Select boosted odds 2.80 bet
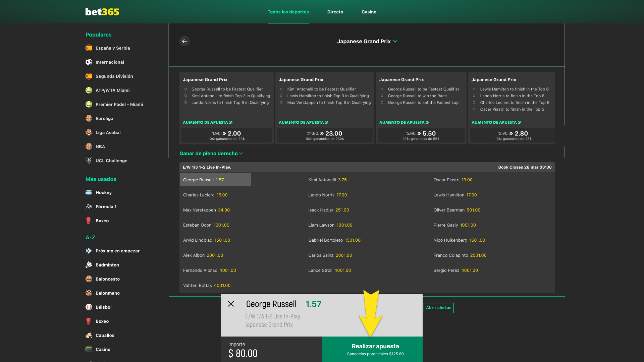The image size is (644, 362). (x=513, y=135)
